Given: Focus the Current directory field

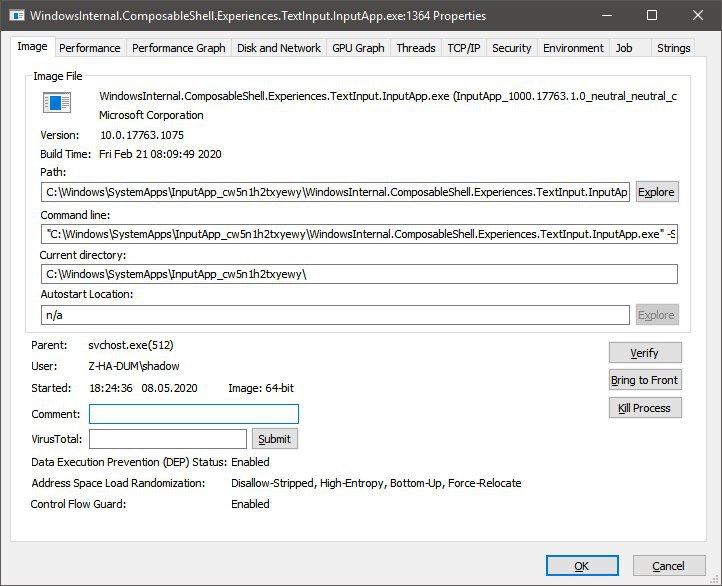Looking at the screenshot, I should coord(359,274).
